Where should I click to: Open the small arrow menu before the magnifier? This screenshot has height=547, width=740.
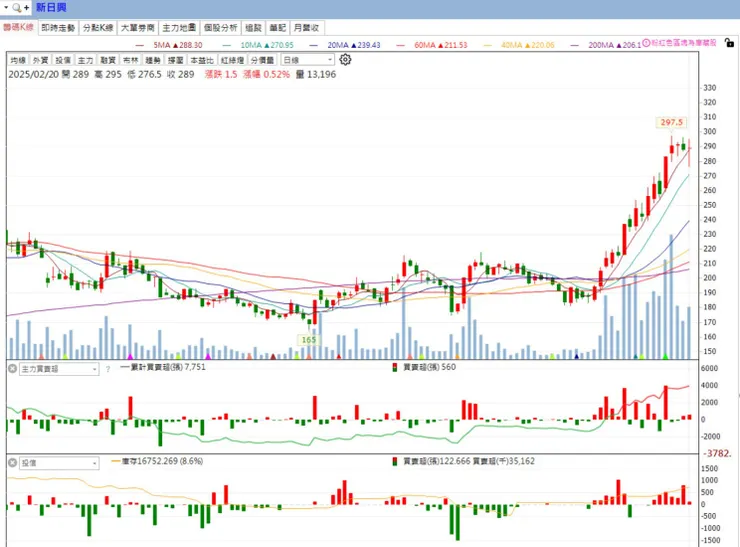[x=6, y=8]
